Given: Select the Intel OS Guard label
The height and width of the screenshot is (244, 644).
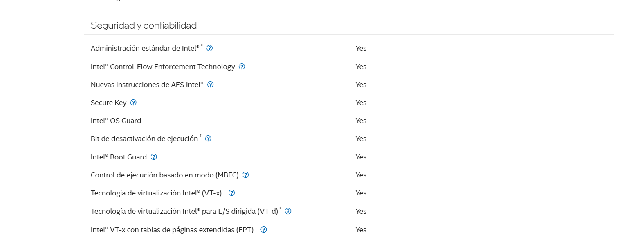Looking at the screenshot, I should pyautogui.click(x=116, y=121).
